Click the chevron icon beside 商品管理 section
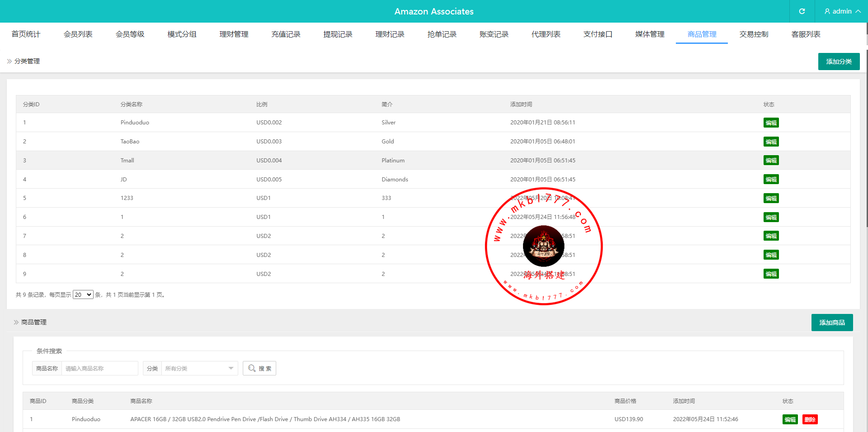 click(16, 322)
